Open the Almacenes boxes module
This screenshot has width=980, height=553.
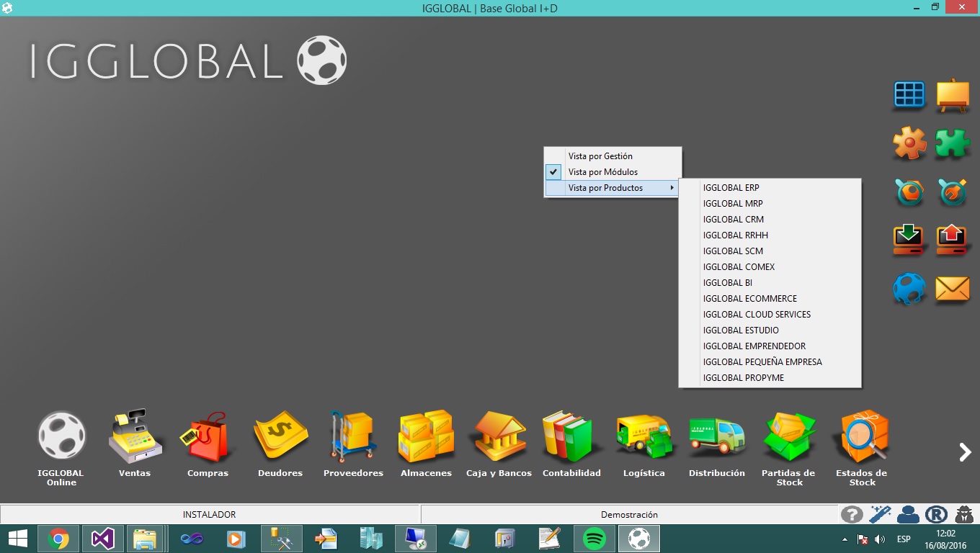pos(426,443)
